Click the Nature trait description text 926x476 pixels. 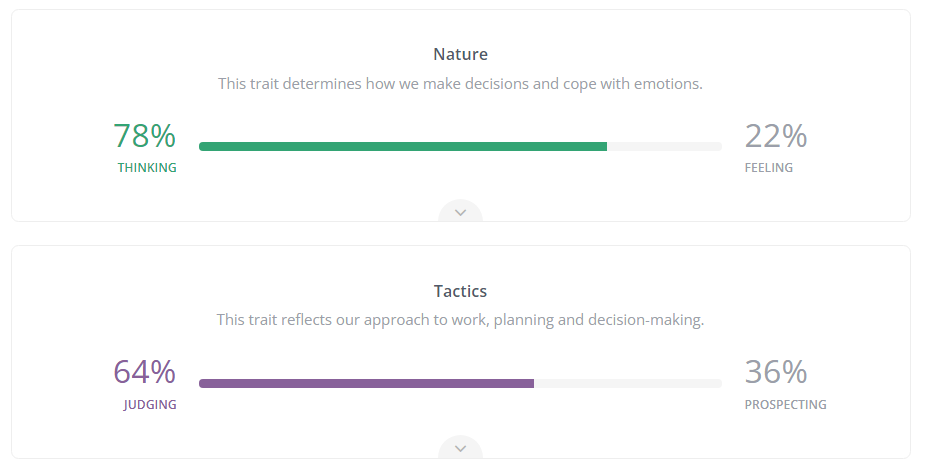[461, 84]
